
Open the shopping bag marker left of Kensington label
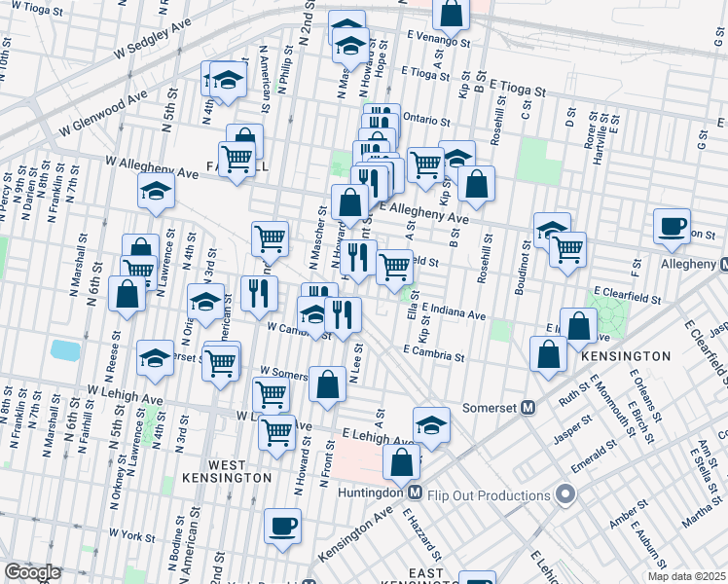coord(548,356)
